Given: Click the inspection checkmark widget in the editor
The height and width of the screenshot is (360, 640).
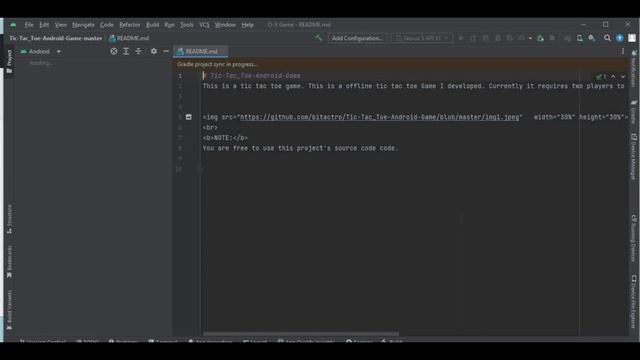Looking at the screenshot, I should pyautogui.click(x=601, y=76).
